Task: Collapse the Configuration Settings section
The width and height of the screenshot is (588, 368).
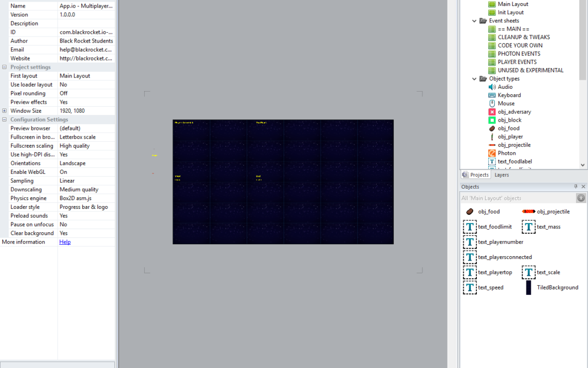Action: point(4,119)
